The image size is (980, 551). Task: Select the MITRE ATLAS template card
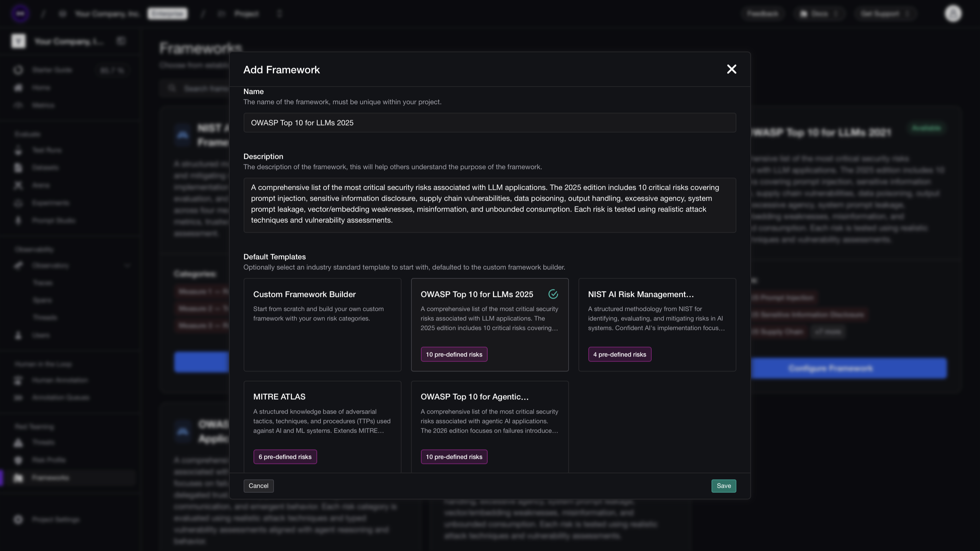point(322,422)
